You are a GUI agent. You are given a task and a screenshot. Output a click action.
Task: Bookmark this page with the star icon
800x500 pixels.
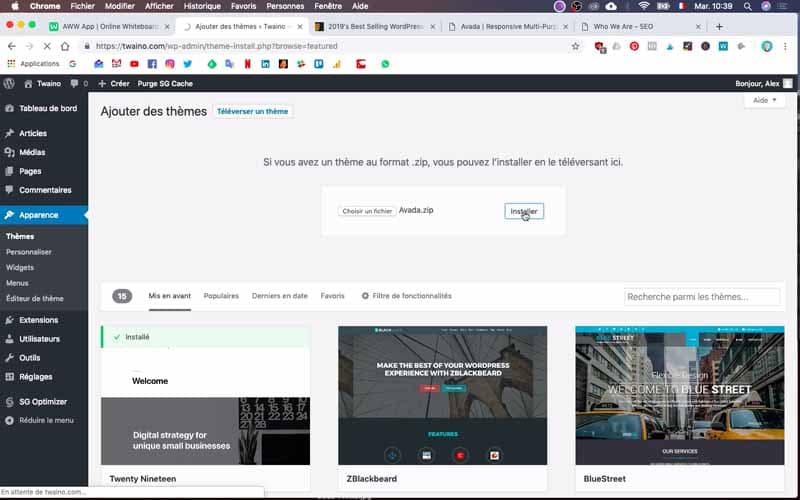pyautogui.click(x=576, y=46)
